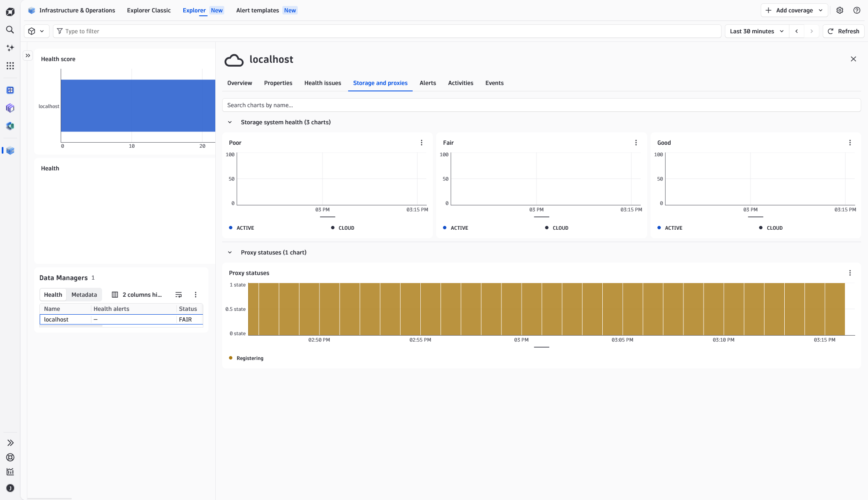868x500 pixels.
Task: Focus the Type to filter field
Action: [x=387, y=31]
